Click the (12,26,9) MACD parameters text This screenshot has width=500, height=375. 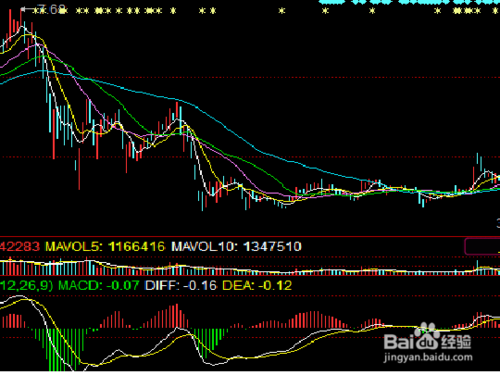(27, 286)
